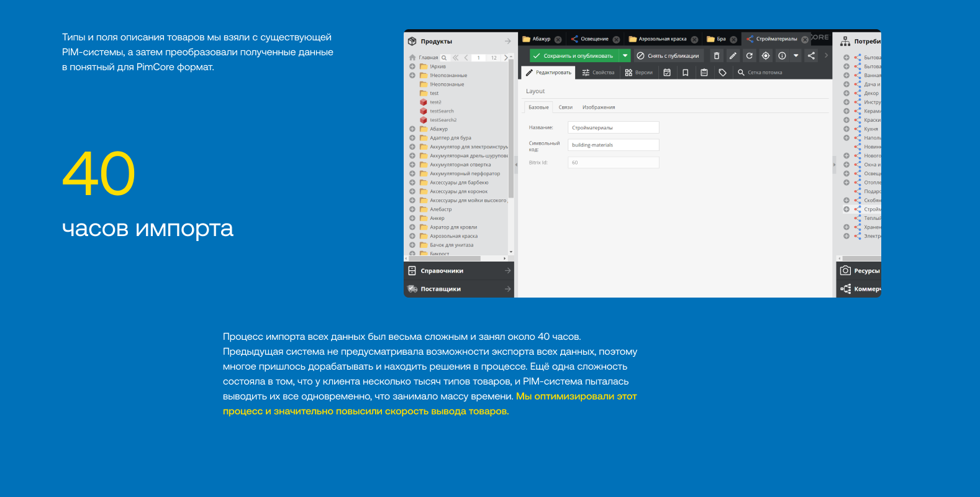The width and height of the screenshot is (980, 497).
Task: Open the Свойства tab
Action: tap(598, 73)
